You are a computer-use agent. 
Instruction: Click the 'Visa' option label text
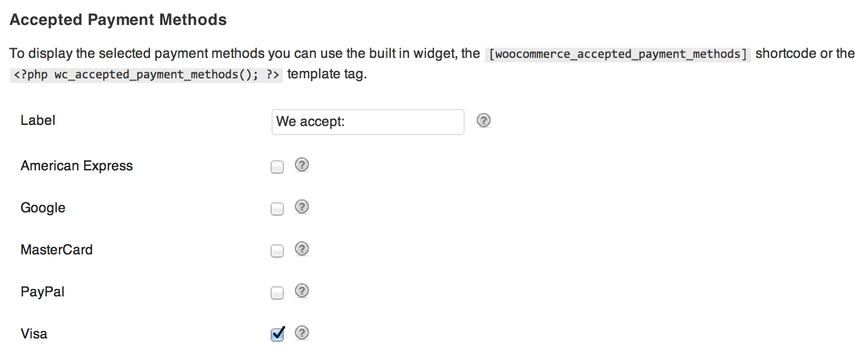(x=34, y=334)
